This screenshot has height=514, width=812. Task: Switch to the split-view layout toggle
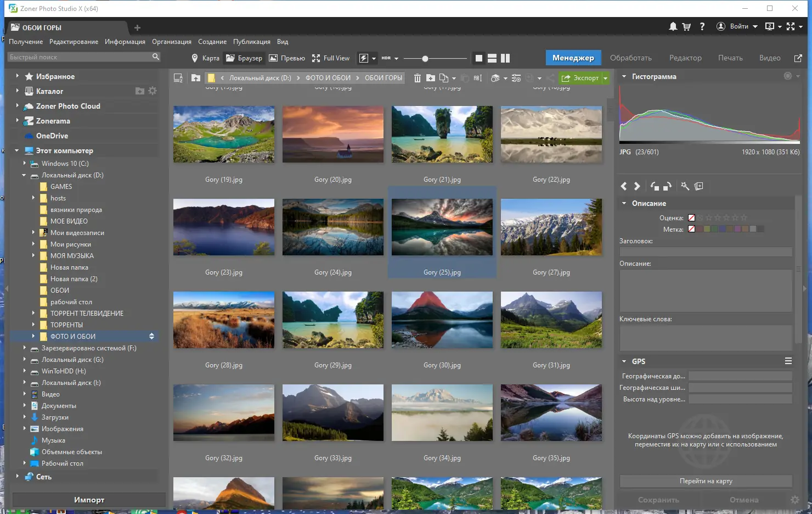pyautogui.click(x=505, y=58)
